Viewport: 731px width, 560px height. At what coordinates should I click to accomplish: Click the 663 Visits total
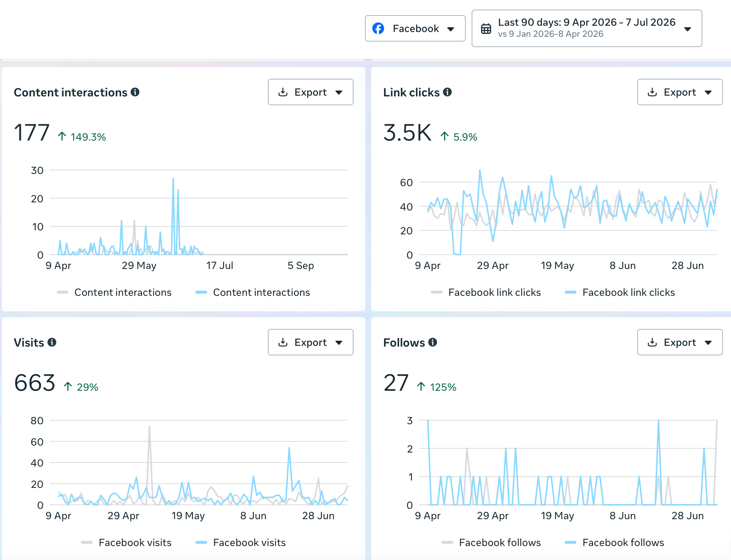pos(35,383)
